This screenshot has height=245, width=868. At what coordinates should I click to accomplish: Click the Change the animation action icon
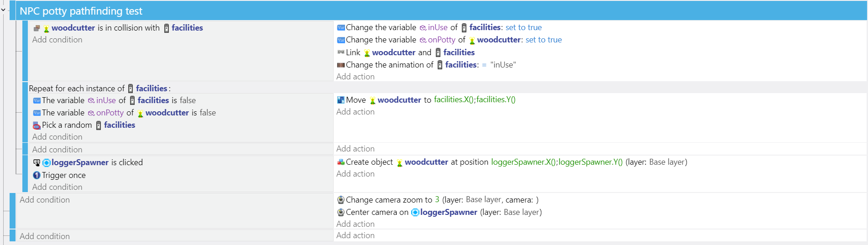pyautogui.click(x=340, y=65)
